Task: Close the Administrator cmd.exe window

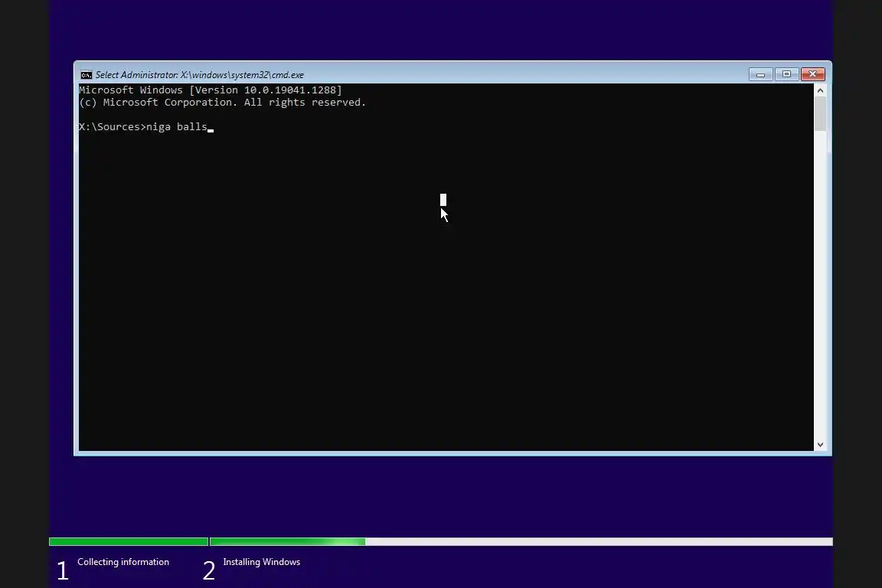Action: pos(812,74)
